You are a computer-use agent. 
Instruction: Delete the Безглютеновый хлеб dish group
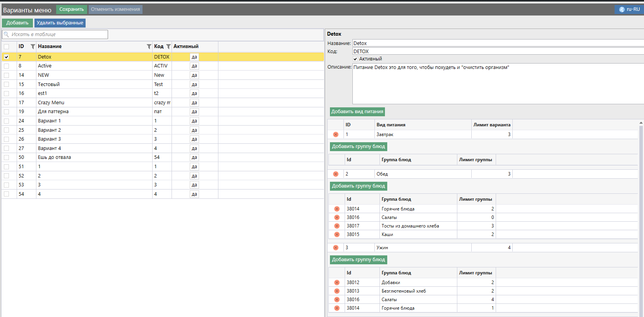[337, 291]
